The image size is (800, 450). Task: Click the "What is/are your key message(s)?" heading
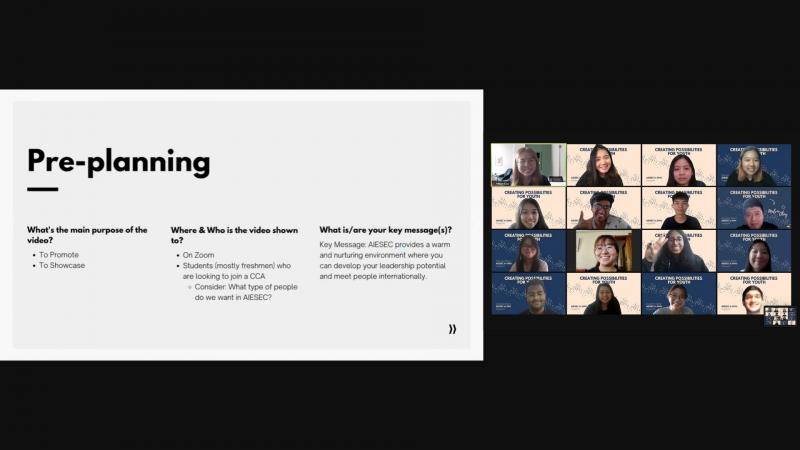pos(385,230)
